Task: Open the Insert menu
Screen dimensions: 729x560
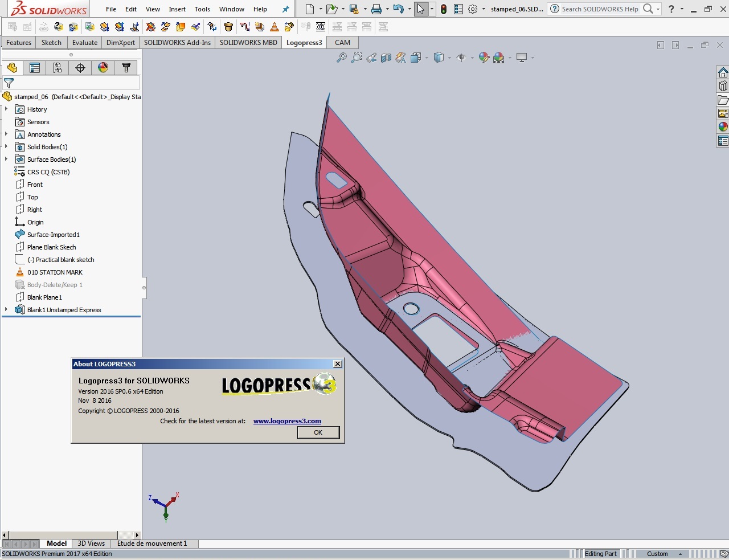Action: tap(177, 9)
